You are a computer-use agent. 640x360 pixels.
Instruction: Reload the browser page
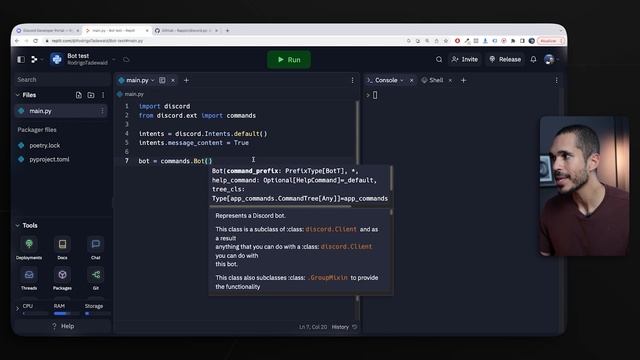tap(36, 41)
